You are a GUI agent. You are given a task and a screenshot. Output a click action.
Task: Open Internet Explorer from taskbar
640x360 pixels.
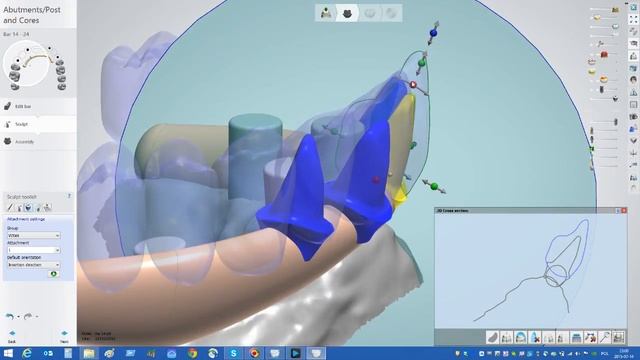click(27, 353)
